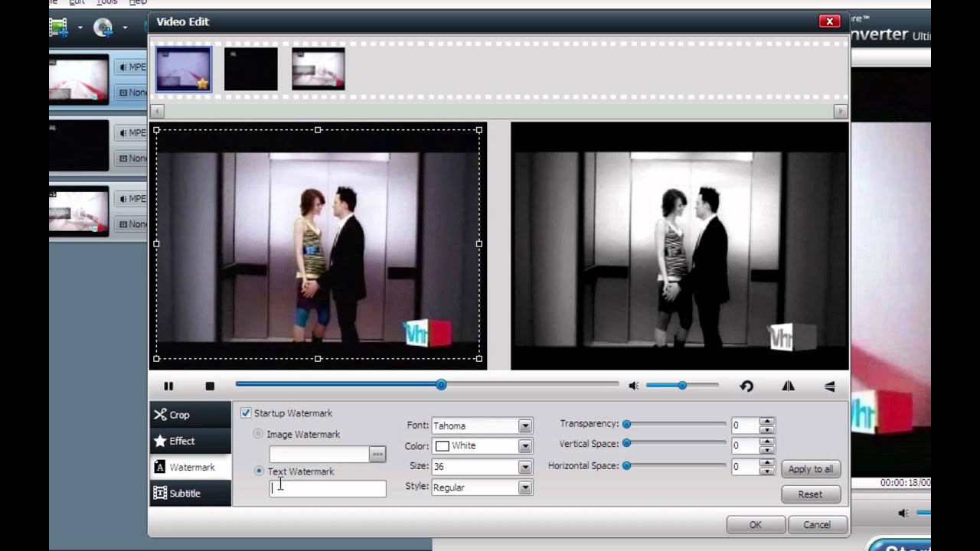The image size is (980, 551).
Task: Click the Transparency value field
Action: coord(745,425)
